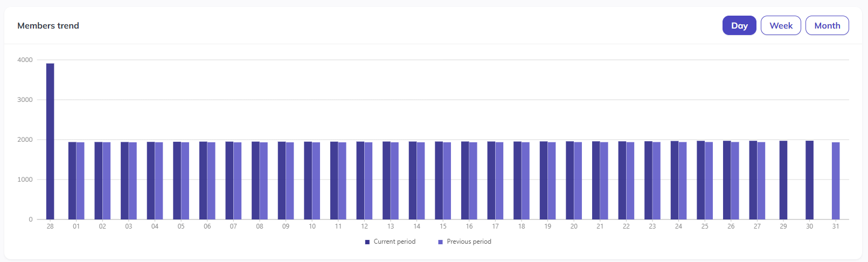868x262 pixels.
Task: Click the x-axis label 01
Action: point(77,226)
